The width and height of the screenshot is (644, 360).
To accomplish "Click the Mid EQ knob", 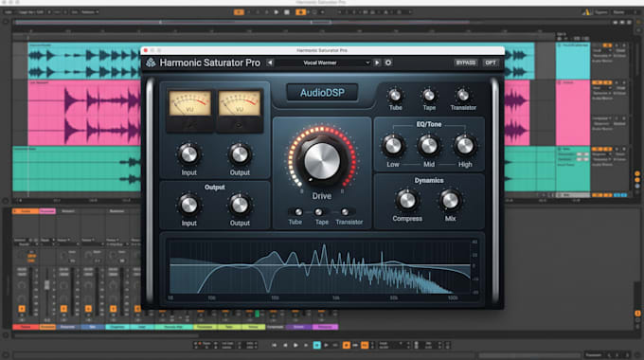I will (x=429, y=146).
